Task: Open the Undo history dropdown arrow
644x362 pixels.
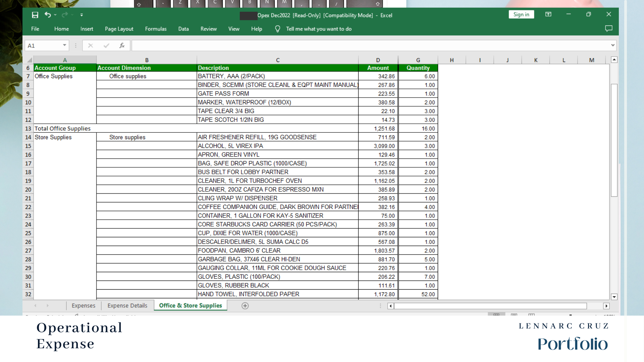Action: pyautogui.click(x=55, y=15)
